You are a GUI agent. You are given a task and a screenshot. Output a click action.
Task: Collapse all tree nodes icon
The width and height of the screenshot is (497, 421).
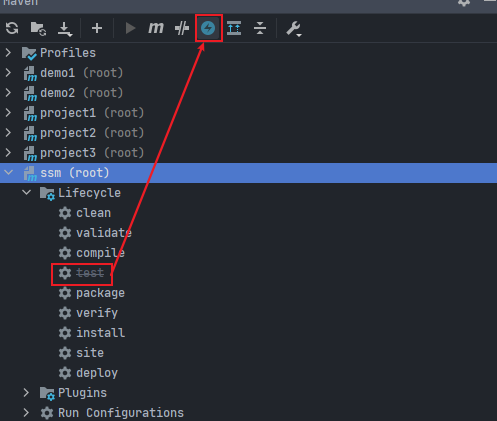(x=260, y=28)
